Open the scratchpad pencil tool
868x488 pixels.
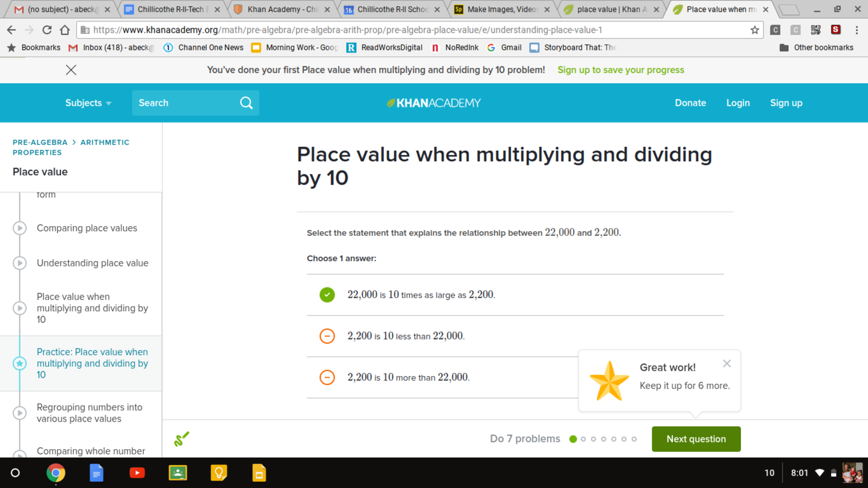pos(181,439)
